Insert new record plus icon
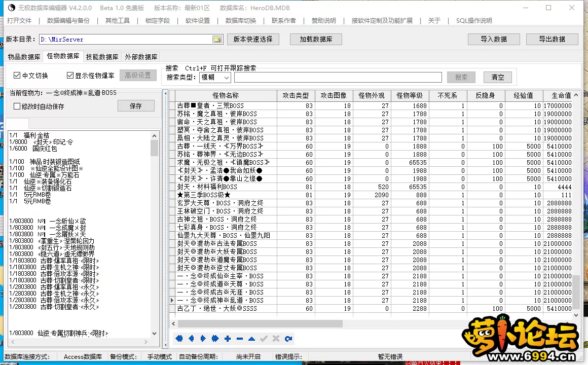 click(x=228, y=339)
